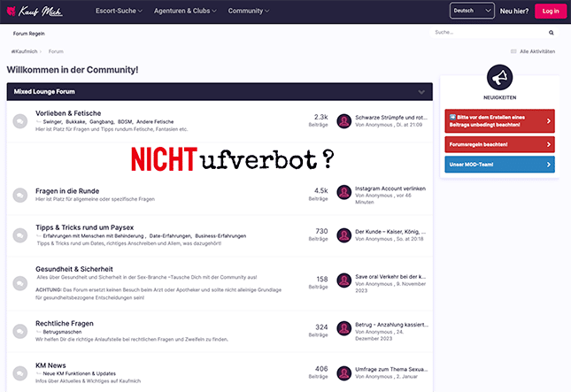Open red Bitte vor dem Erstellen banner

coord(499,121)
